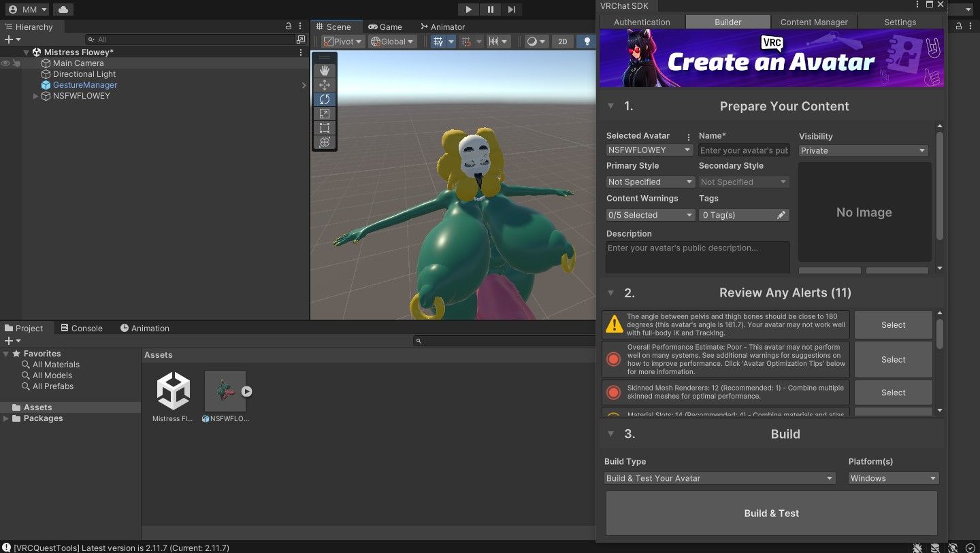Click the auto-generate lighting status icon
This screenshot has height=553, width=980.
(953, 548)
